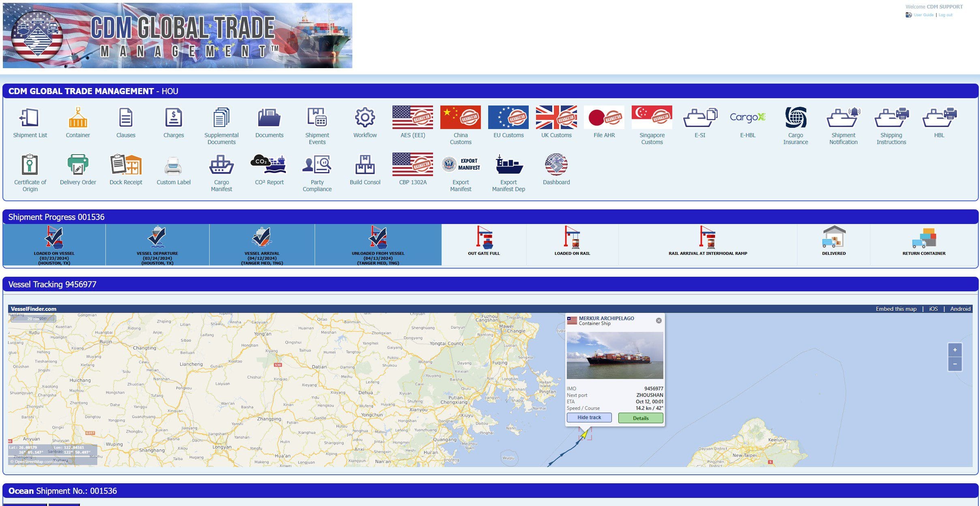The width and height of the screenshot is (980, 506).
Task: Open Shipment Notification
Action: (843, 118)
